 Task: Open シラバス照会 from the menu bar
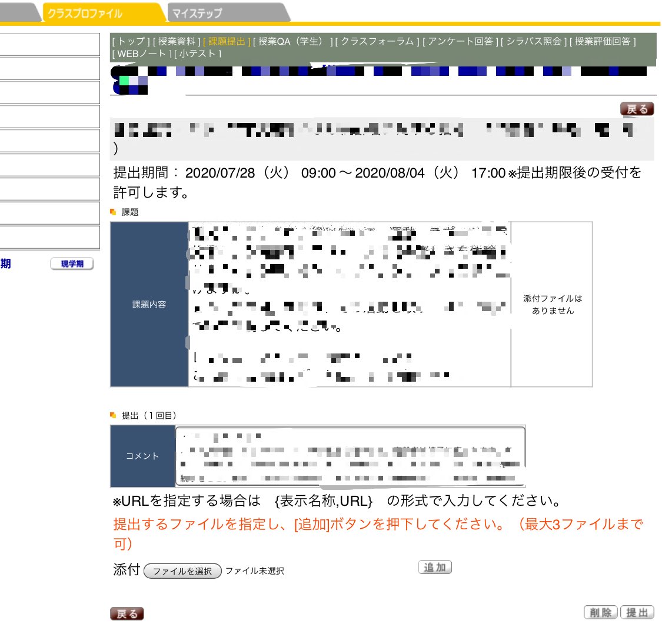531,42
